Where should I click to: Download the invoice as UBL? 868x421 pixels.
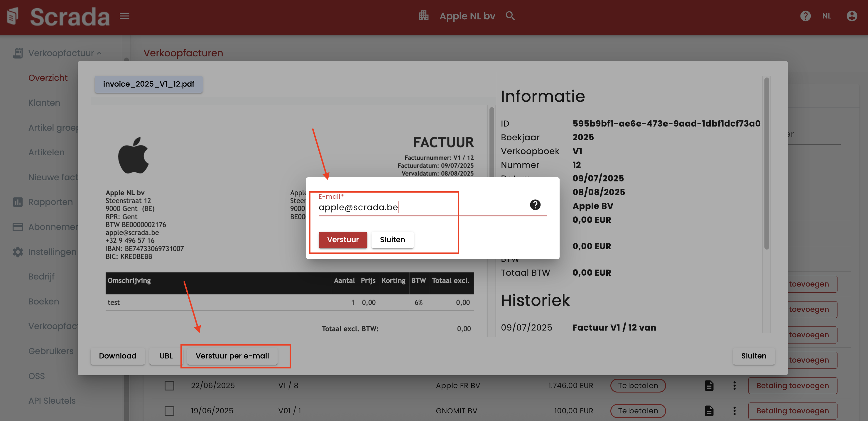(166, 356)
